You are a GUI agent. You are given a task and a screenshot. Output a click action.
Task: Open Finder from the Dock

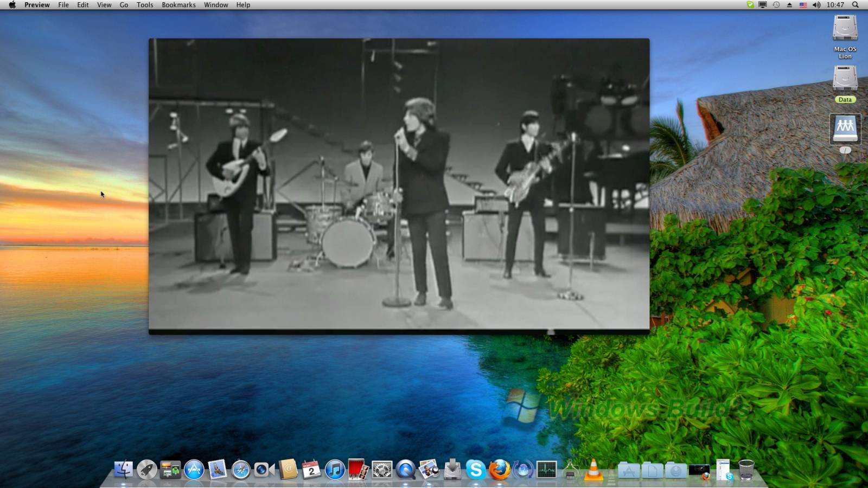[x=123, y=469]
